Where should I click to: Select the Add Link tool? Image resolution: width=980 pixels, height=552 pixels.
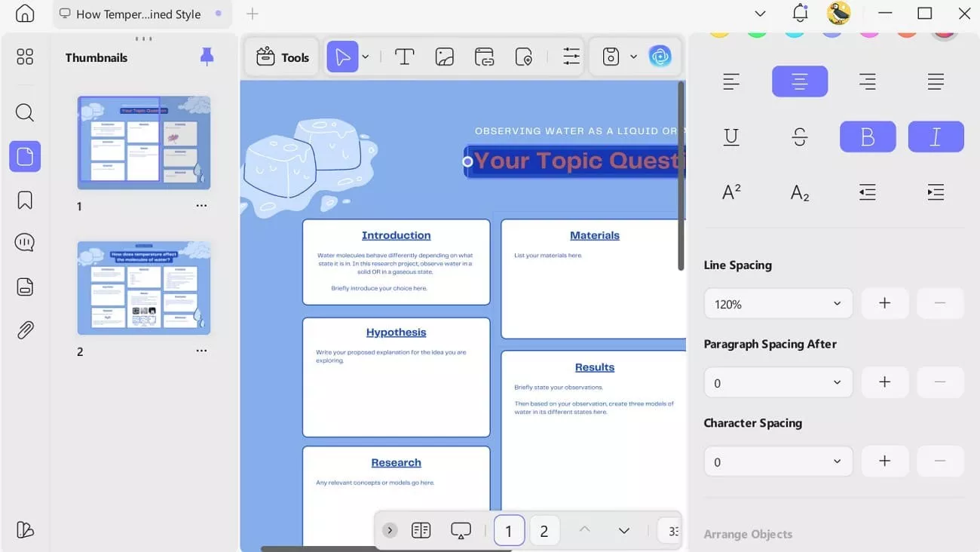[484, 57]
